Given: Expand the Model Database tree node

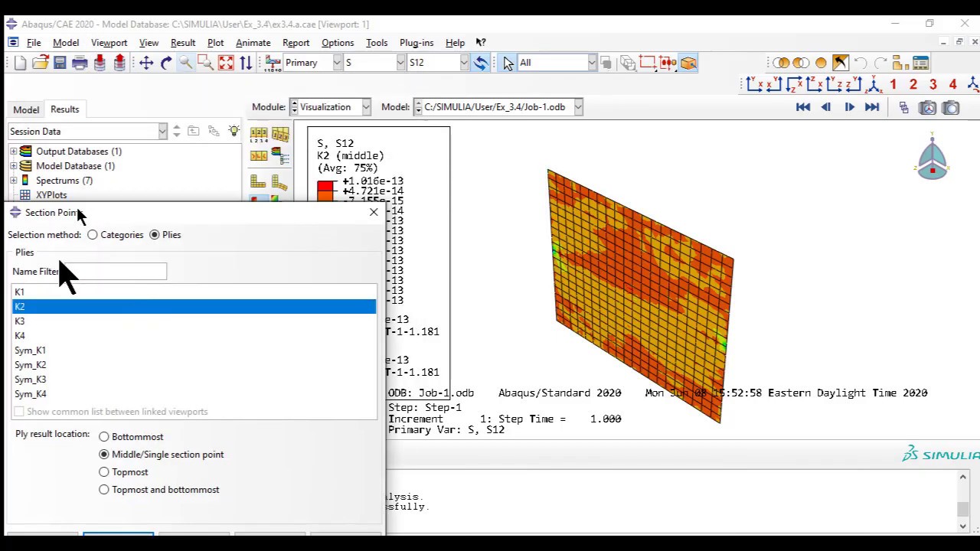Looking at the screenshot, I should (13, 166).
